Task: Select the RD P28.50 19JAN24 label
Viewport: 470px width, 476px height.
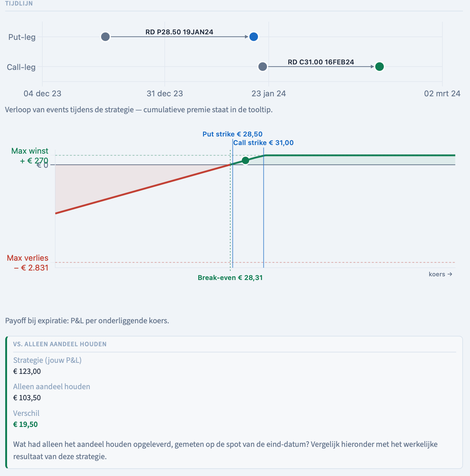Action: (x=179, y=32)
